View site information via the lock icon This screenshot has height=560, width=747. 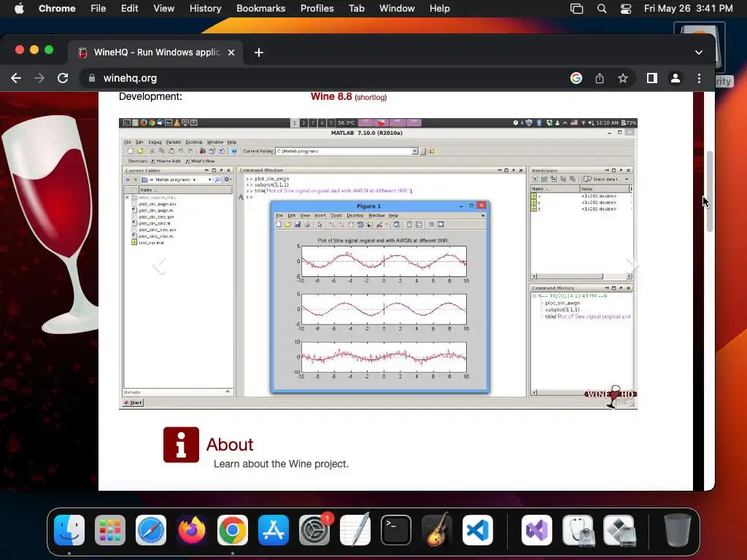point(92,78)
